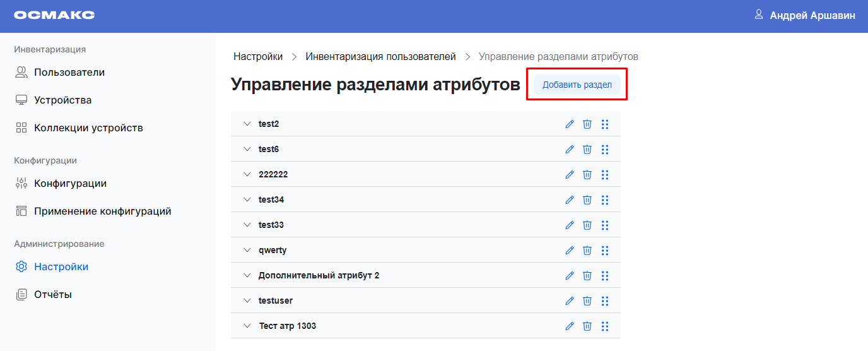The width and height of the screenshot is (868, 351).
Task: Edit the qwerty section with pencil icon
Action: pos(570,251)
